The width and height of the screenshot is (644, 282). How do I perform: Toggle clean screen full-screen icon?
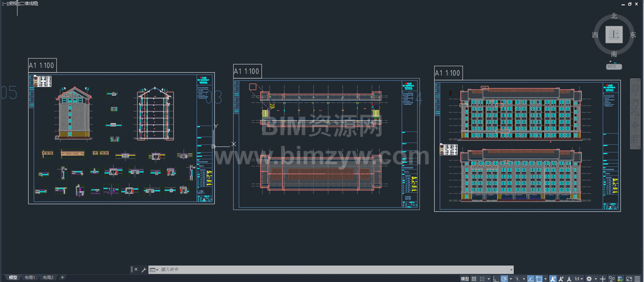tap(629, 279)
